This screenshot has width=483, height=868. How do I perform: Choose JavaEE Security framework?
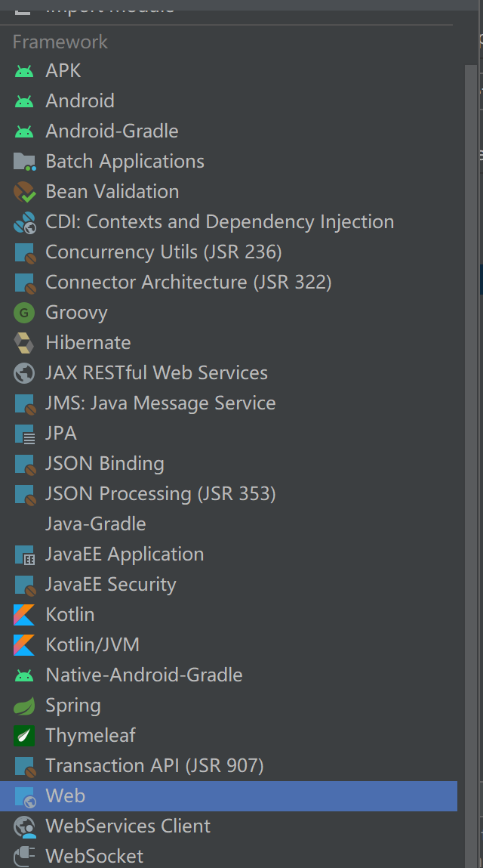point(229,585)
